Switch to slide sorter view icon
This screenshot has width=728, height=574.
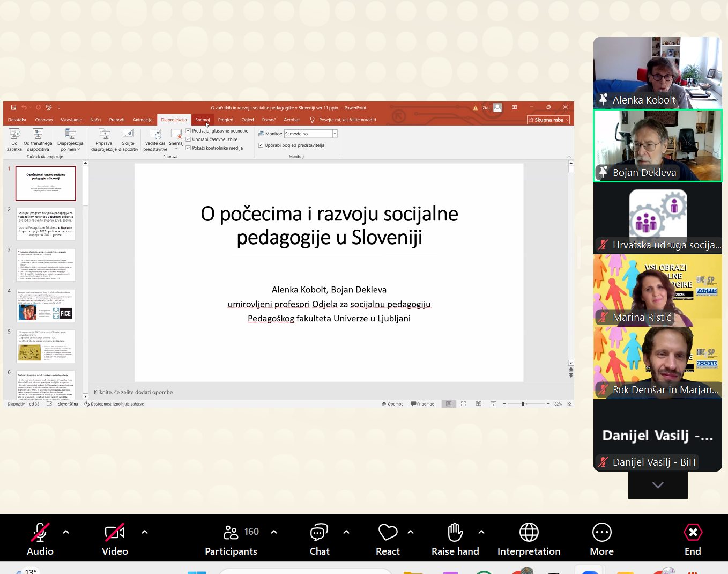pyautogui.click(x=464, y=404)
